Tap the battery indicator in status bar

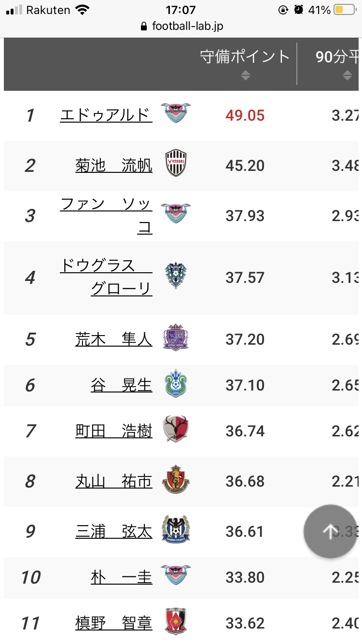[x=344, y=10]
